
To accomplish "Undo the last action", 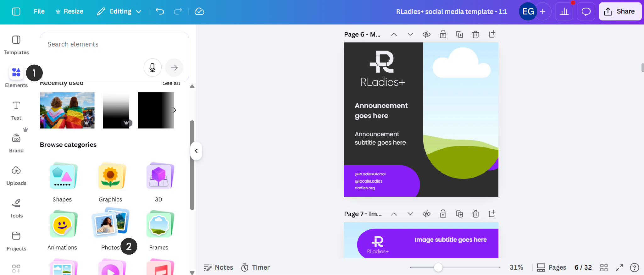I will tap(160, 12).
